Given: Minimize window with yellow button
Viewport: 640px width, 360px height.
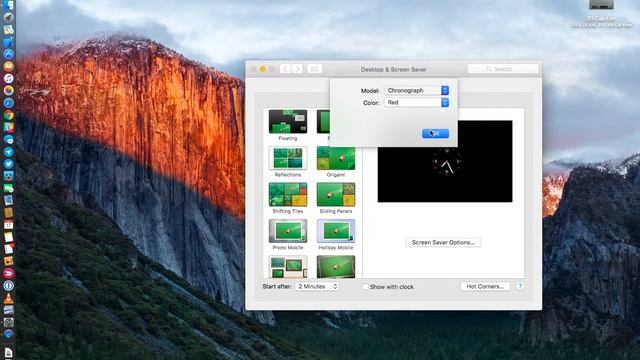Looking at the screenshot, I should 262,69.
